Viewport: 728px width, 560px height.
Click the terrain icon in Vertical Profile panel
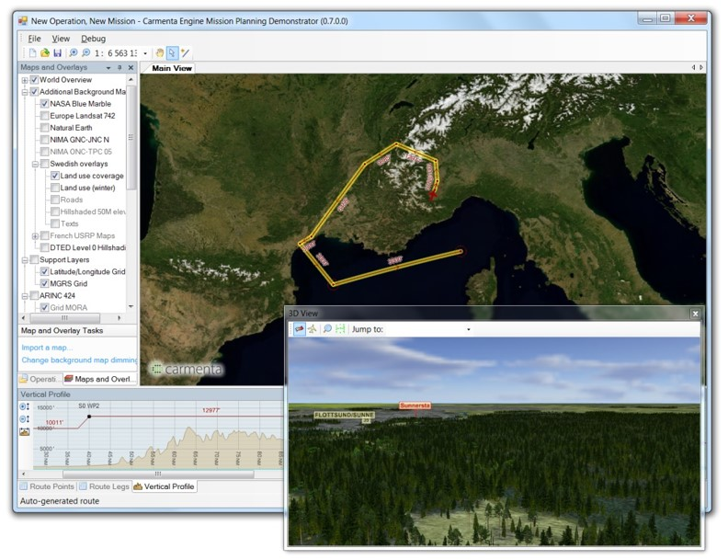point(25,432)
